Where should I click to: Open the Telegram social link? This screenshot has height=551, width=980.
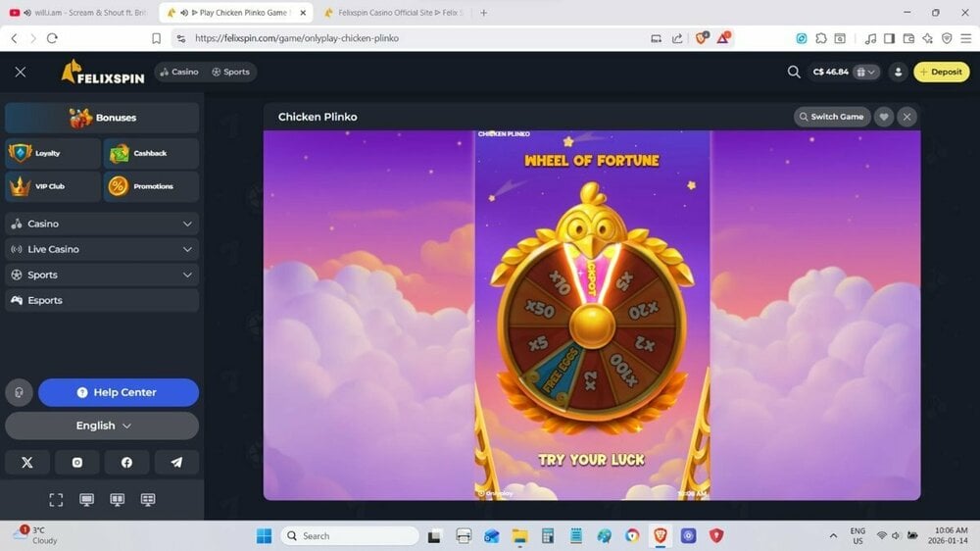pos(176,463)
